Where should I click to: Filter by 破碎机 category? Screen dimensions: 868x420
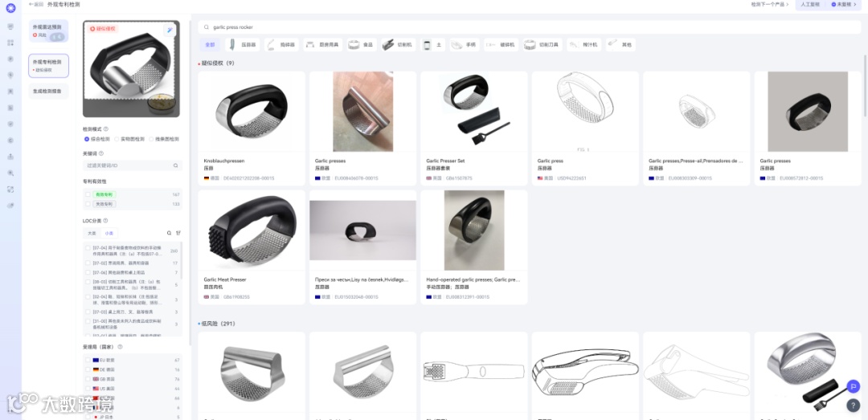click(x=501, y=45)
